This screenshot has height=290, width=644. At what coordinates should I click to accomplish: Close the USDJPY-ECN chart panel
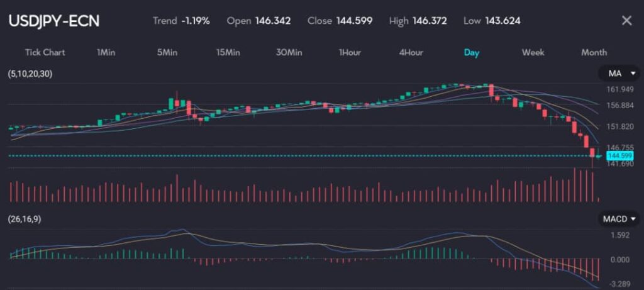pos(626,21)
